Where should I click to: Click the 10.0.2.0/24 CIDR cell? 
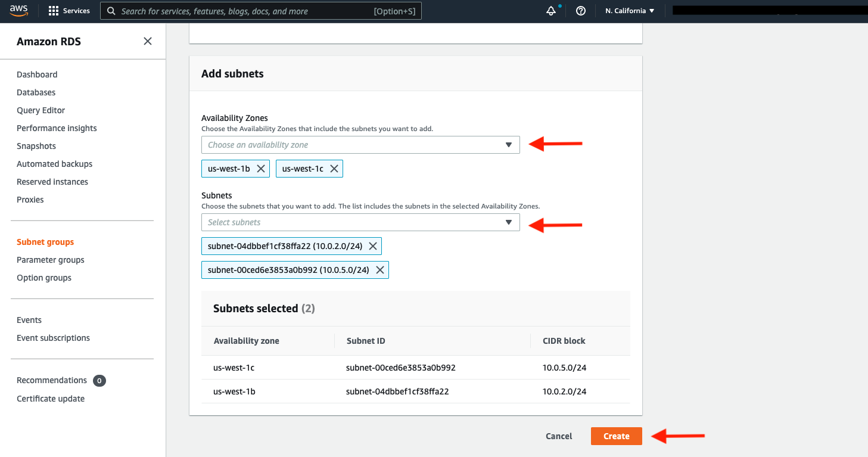click(x=564, y=391)
